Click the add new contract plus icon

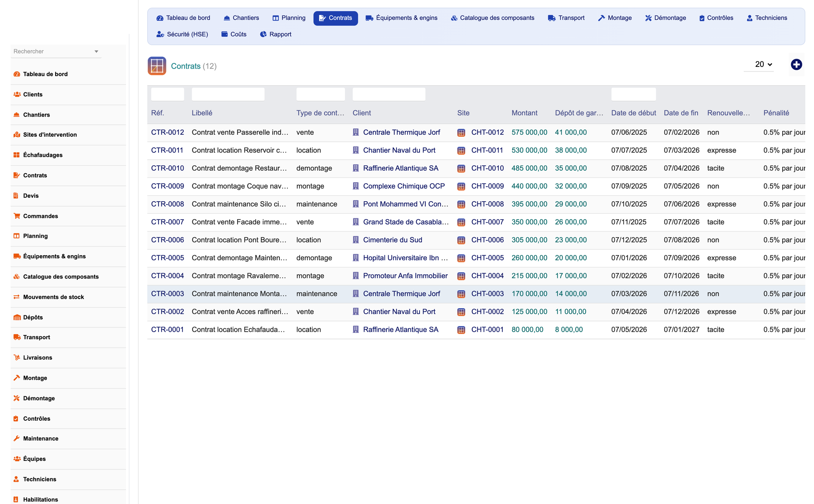(x=796, y=64)
